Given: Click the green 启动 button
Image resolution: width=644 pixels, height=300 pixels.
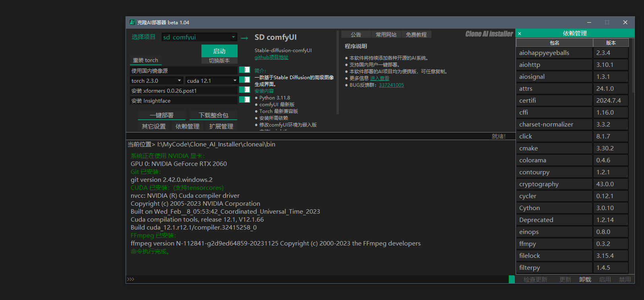Looking at the screenshot, I should [219, 51].
